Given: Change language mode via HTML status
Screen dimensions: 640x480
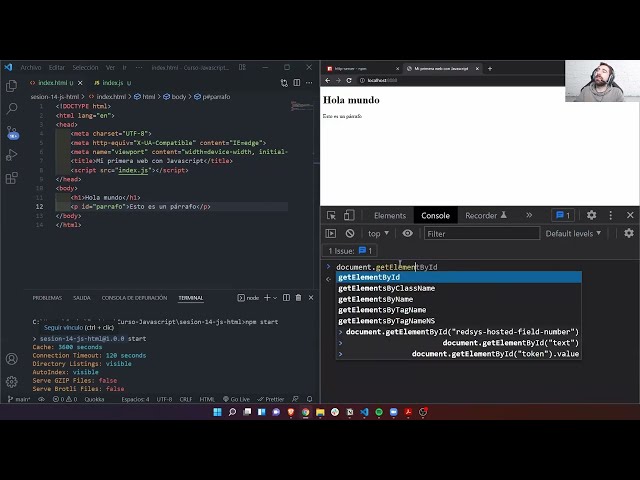Looking at the screenshot, I should pyautogui.click(x=207, y=399).
